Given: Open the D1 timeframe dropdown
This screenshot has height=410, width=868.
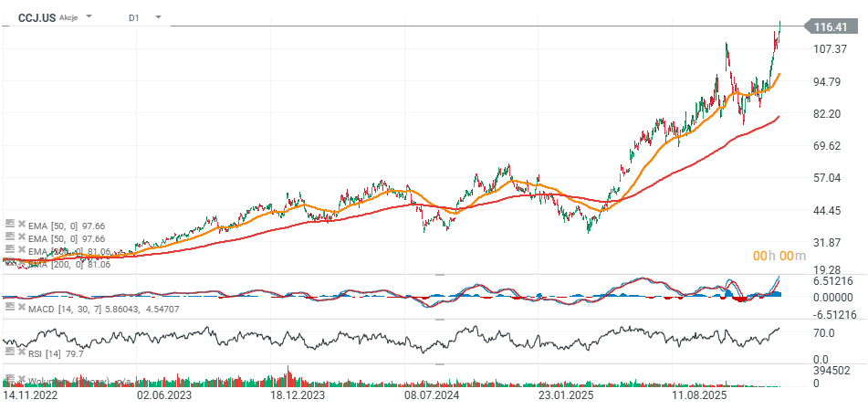Looking at the screenshot, I should (x=158, y=16).
